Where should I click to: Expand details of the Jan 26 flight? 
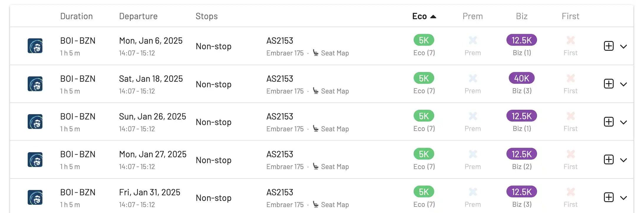coord(623,122)
